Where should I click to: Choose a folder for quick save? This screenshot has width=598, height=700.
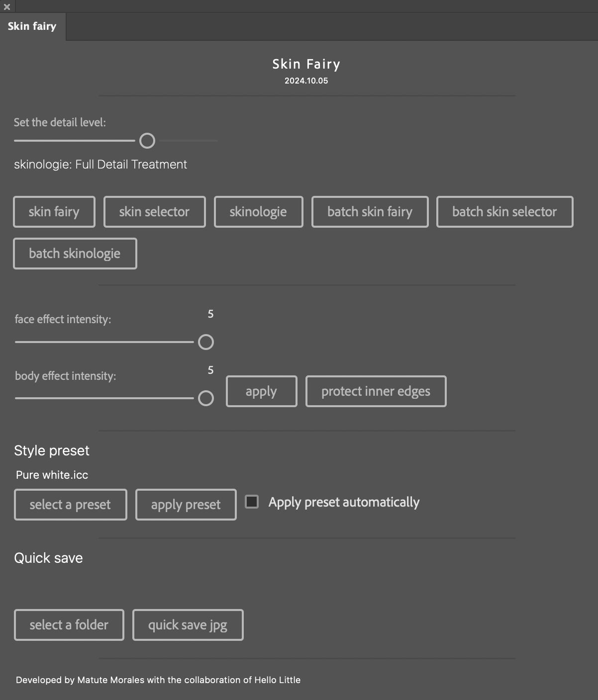pyautogui.click(x=69, y=625)
